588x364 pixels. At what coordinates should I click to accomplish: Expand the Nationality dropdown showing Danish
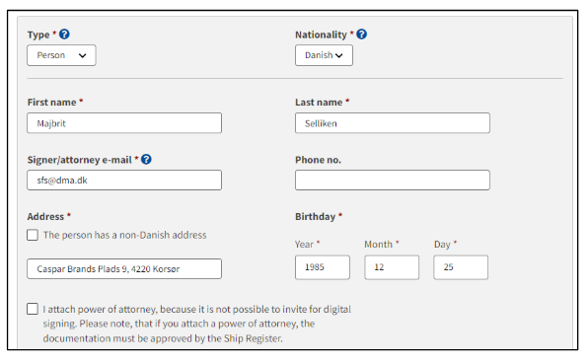pos(324,55)
